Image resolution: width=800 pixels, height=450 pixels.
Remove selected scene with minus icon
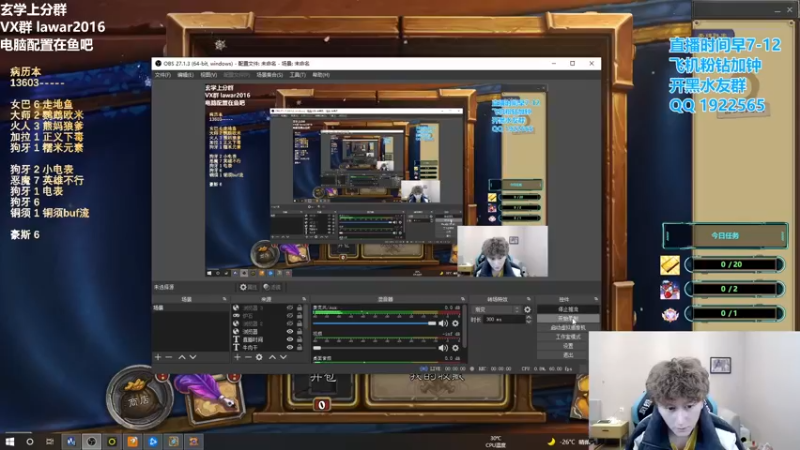click(x=169, y=357)
